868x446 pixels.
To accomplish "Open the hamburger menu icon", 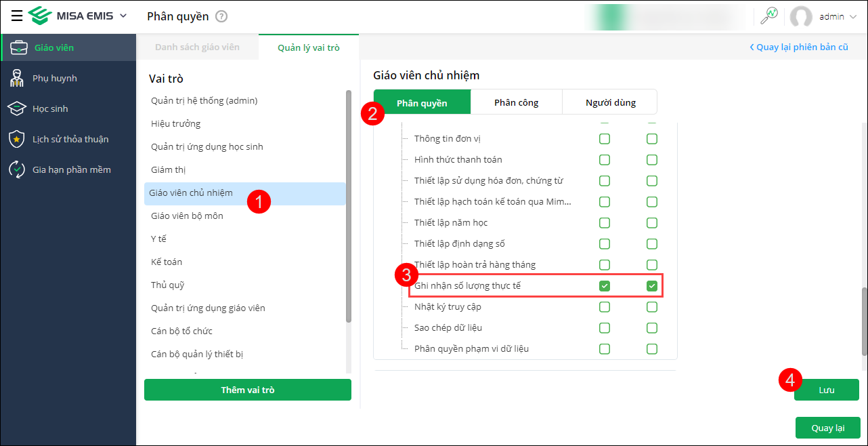I will point(17,16).
